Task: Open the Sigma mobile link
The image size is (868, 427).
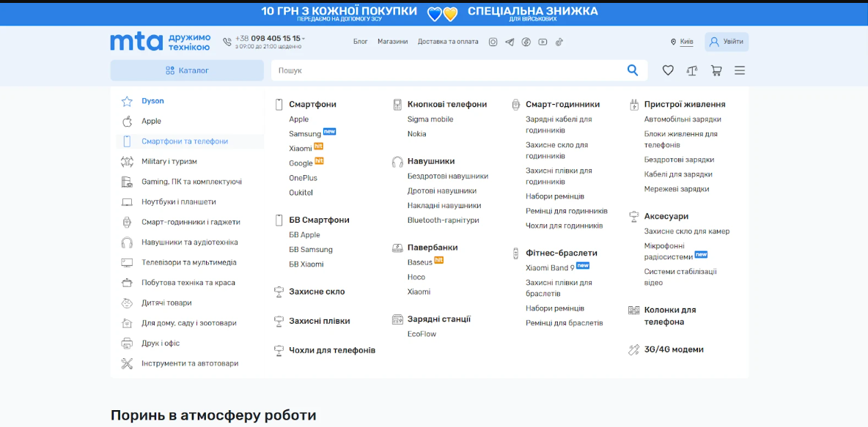Action: click(430, 119)
